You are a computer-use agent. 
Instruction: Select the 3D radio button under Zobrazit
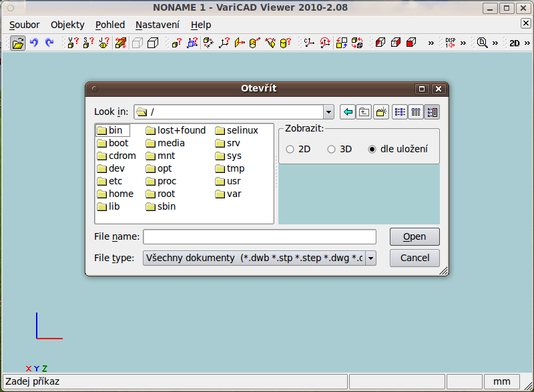[x=331, y=149]
